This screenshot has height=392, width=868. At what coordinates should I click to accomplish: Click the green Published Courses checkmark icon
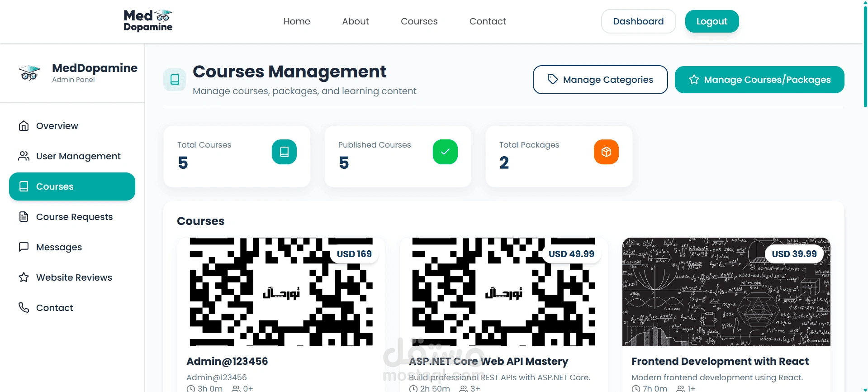[x=445, y=152]
